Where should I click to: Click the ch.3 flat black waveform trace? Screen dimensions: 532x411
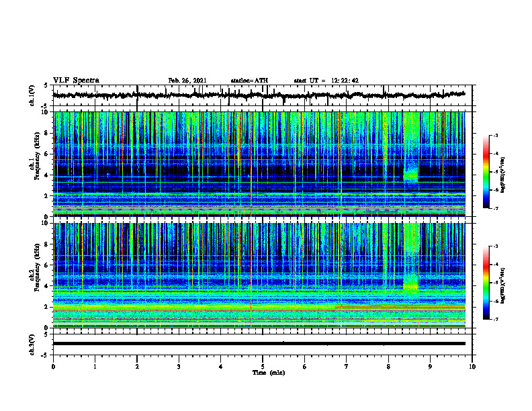click(x=259, y=344)
